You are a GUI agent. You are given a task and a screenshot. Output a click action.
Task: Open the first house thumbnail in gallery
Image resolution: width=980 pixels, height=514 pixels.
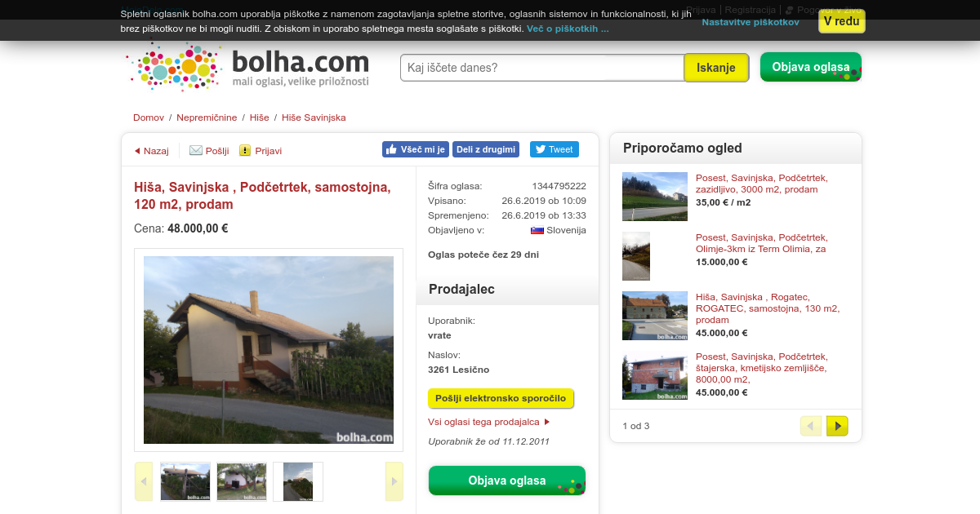[x=185, y=481]
